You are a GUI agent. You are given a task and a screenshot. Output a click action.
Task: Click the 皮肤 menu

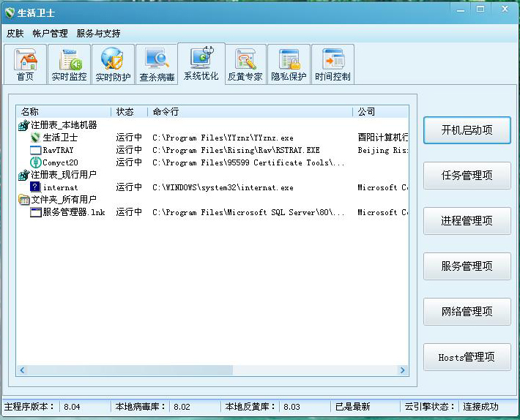point(15,34)
